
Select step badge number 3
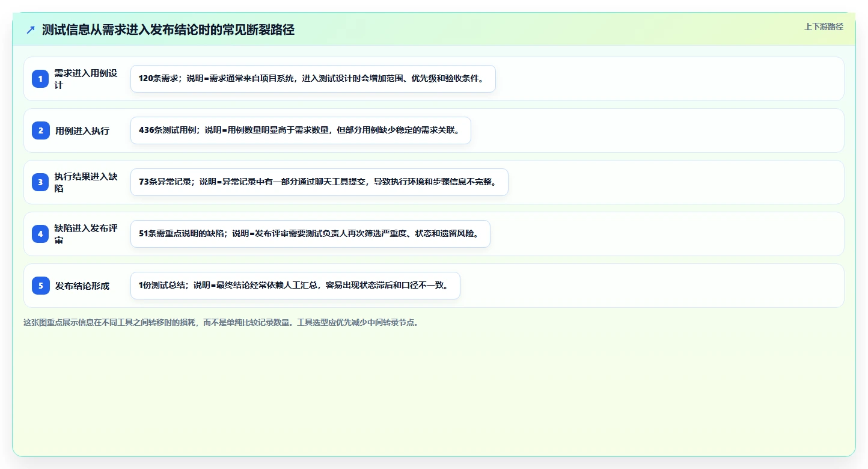point(41,182)
